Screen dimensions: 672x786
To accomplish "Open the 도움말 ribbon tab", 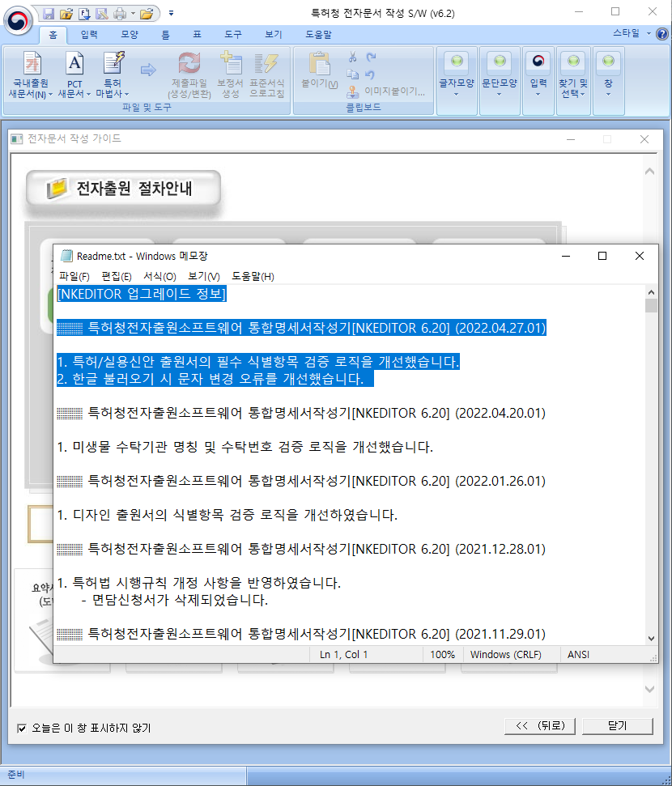I will coord(318,35).
